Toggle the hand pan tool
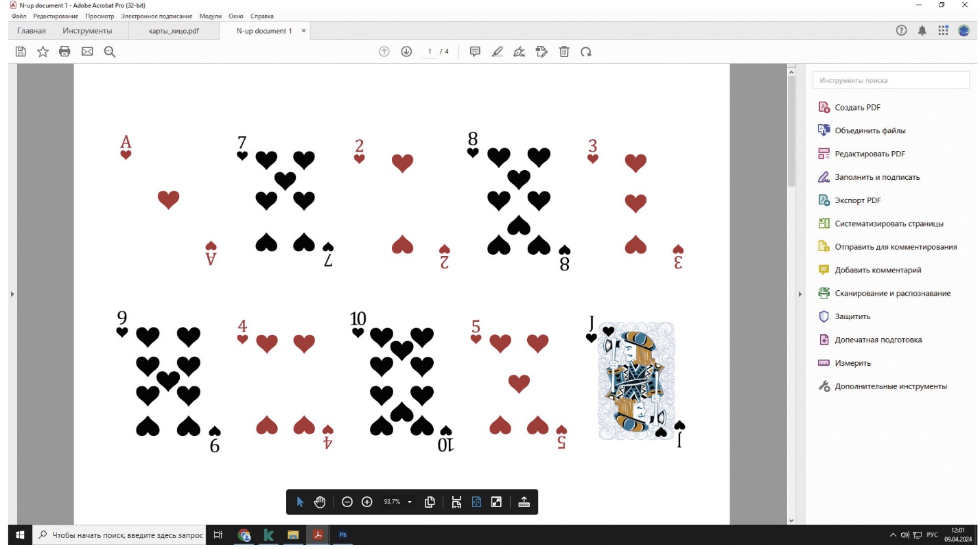This screenshot has width=980, height=549. [x=319, y=502]
